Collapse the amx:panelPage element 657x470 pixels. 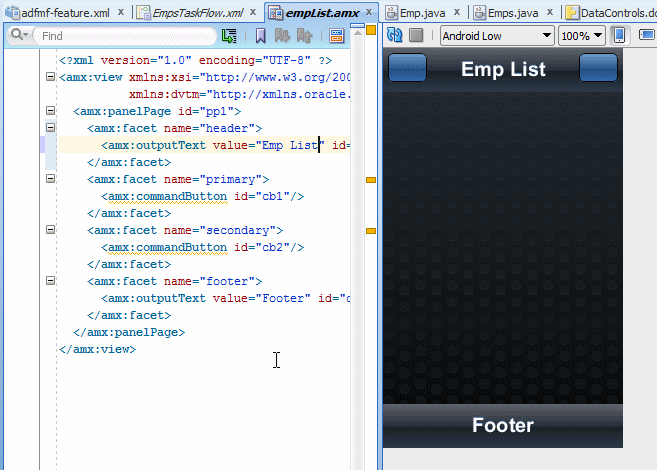50,111
